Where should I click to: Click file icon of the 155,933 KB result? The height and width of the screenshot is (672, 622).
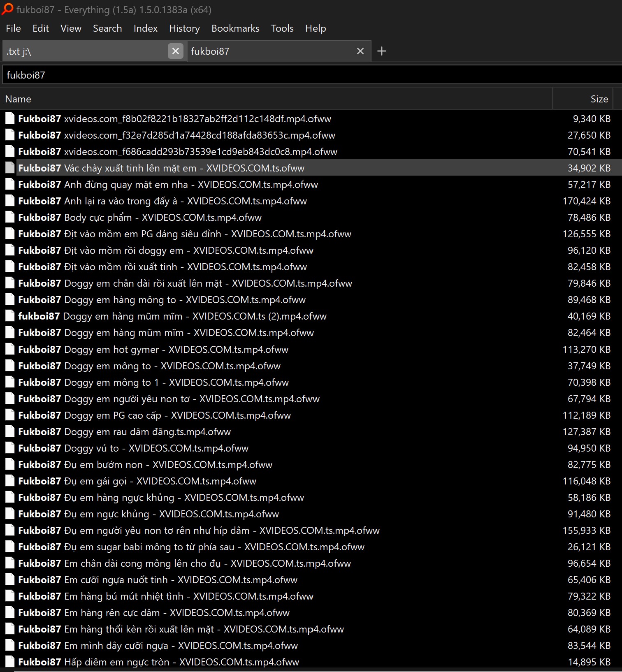[10, 531]
